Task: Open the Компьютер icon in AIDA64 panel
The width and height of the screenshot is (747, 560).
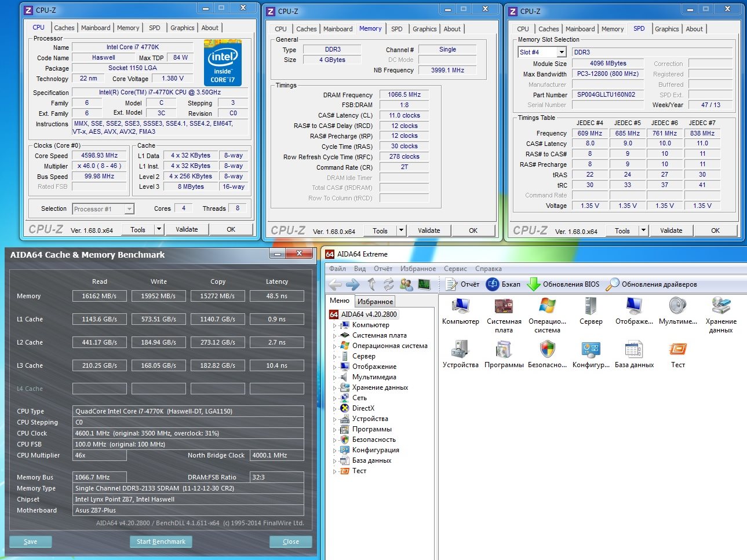Action: click(460, 306)
